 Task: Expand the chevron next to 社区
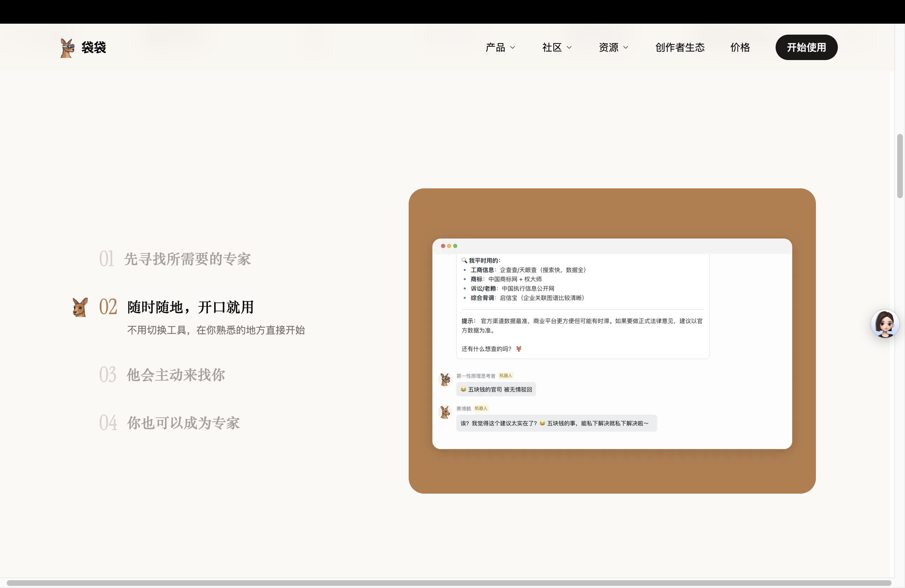[569, 47]
